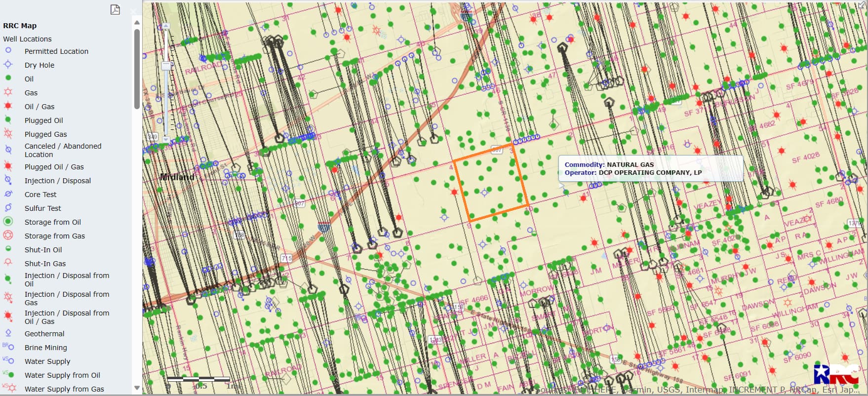Click the Storage from Oil legend icon
This screenshot has width=868, height=396.
(8, 222)
